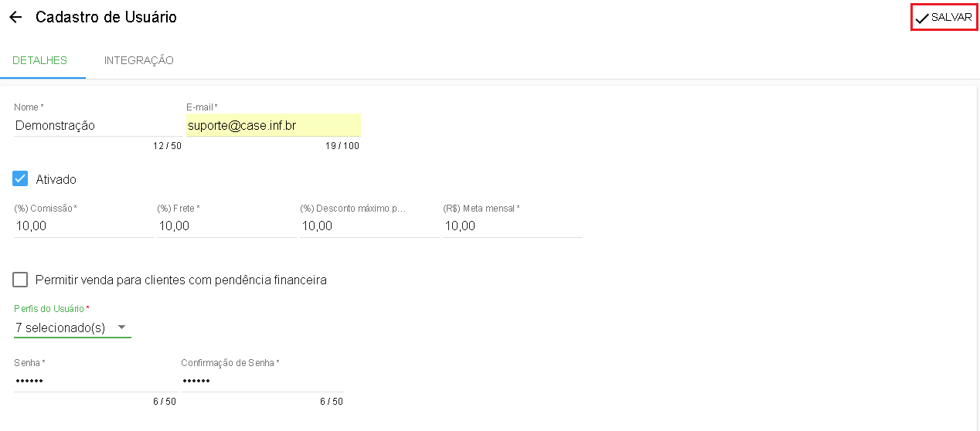980x431 pixels.
Task: Go back using the left arrow
Action: coord(15,17)
